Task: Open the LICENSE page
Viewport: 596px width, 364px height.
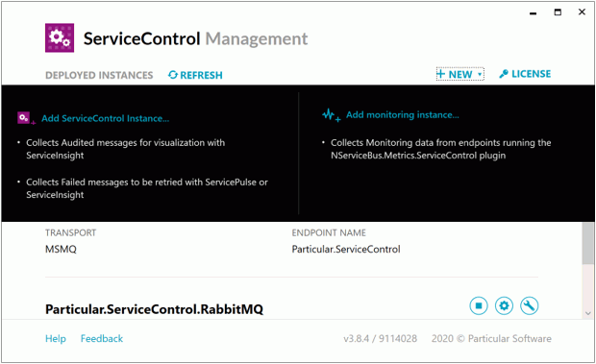Action: pyautogui.click(x=525, y=74)
